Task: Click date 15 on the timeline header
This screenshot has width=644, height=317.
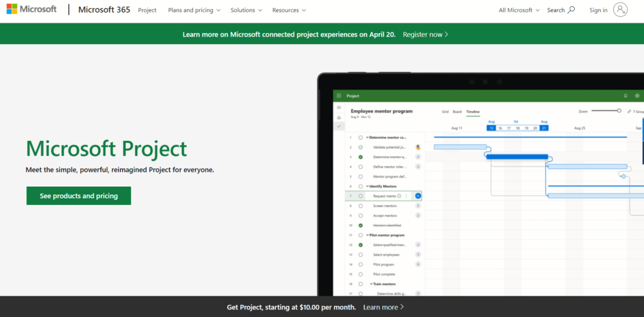Action: (x=491, y=128)
